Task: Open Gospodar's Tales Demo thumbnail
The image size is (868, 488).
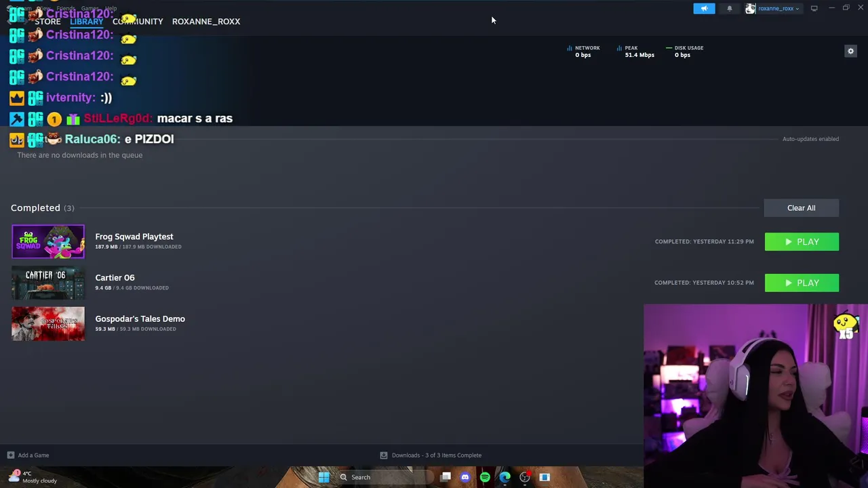Action: [x=48, y=323]
